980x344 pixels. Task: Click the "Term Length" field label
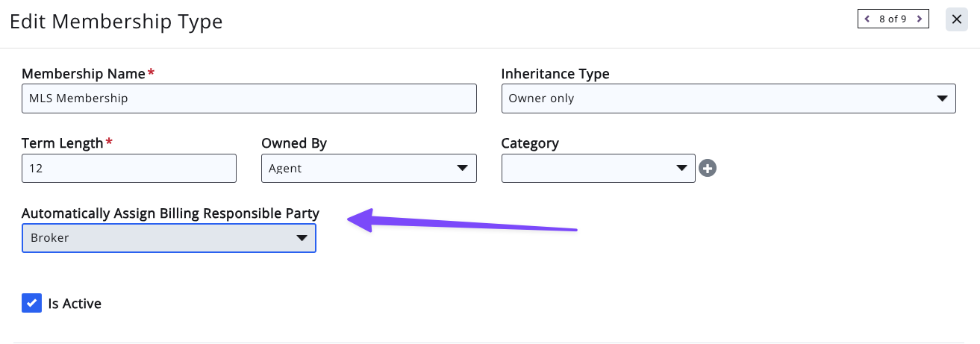[63, 143]
